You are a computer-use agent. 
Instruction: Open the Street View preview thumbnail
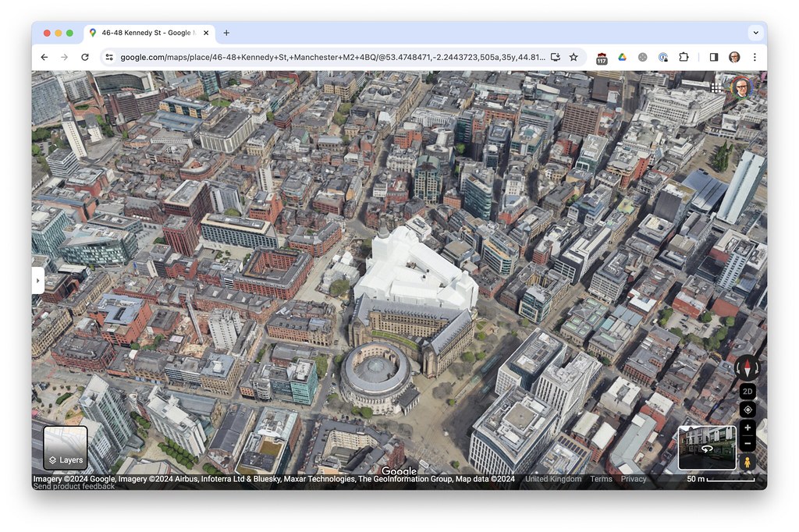[x=707, y=448]
